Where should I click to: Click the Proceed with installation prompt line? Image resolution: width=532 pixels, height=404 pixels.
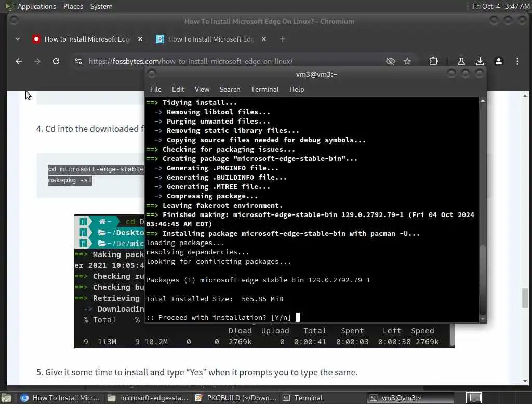coord(219,318)
